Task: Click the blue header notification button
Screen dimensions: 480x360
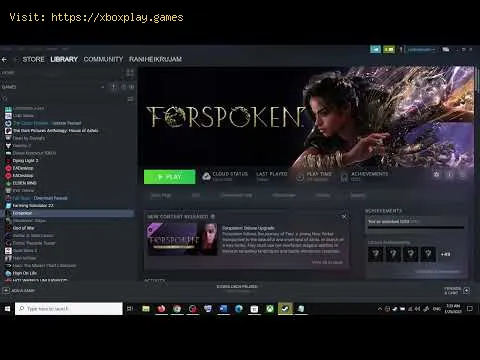Action: coord(375,50)
